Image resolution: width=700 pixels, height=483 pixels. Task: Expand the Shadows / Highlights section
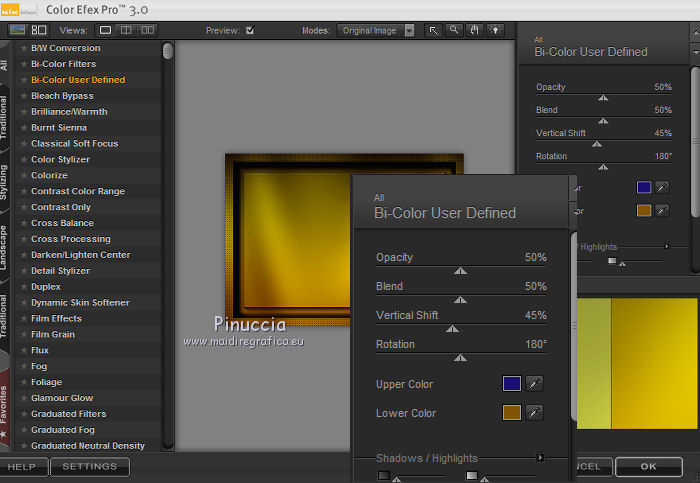pos(540,458)
